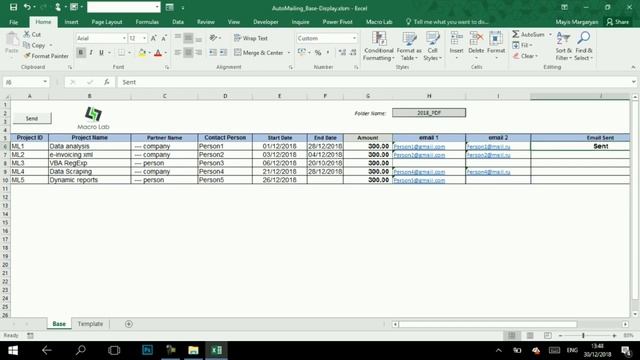Image resolution: width=640 pixels, height=360 pixels.
Task: Click the Send button on the sheet
Action: 32,118
